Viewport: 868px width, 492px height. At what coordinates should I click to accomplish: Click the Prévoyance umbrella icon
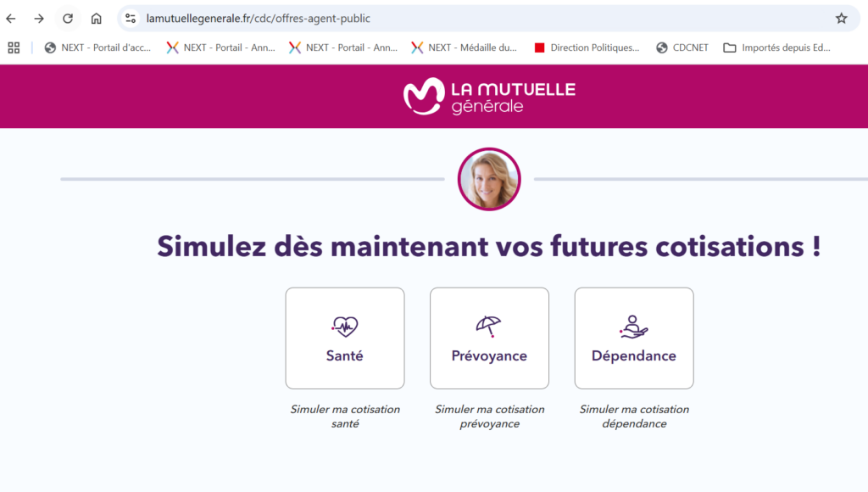489,327
